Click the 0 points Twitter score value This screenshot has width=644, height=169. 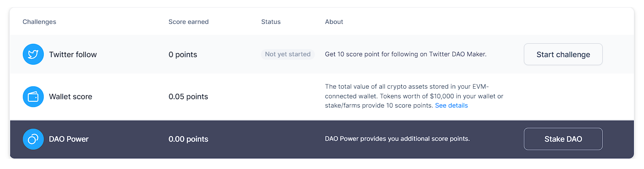coord(182,55)
